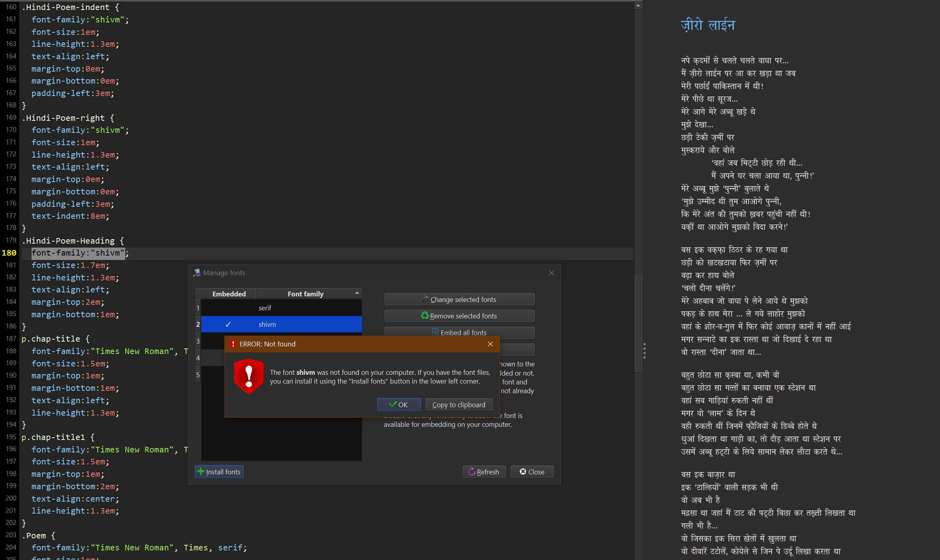Image resolution: width=940 pixels, height=560 pixels.
Task: Click Change selected fonts wand icon
Action: point(459,299)
